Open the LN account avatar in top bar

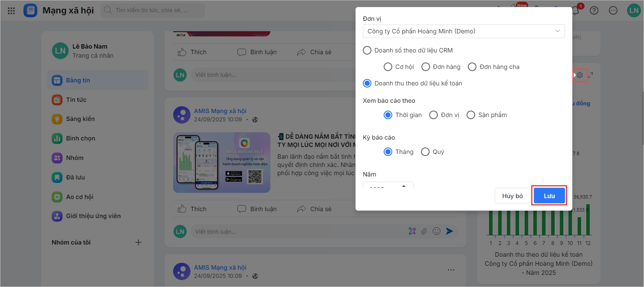634,10
